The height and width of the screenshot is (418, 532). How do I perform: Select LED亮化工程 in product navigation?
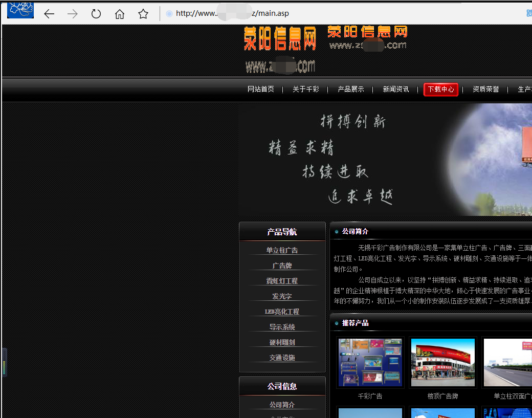point(282,312)
